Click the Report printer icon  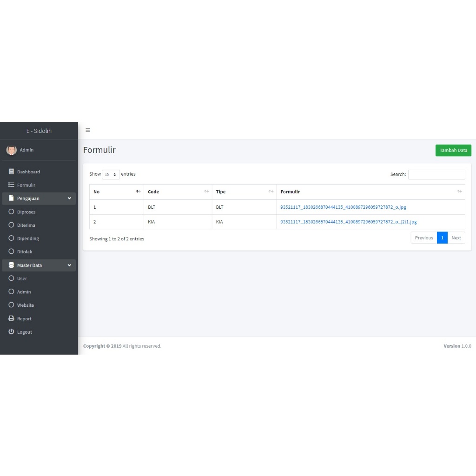pos(11,318)
